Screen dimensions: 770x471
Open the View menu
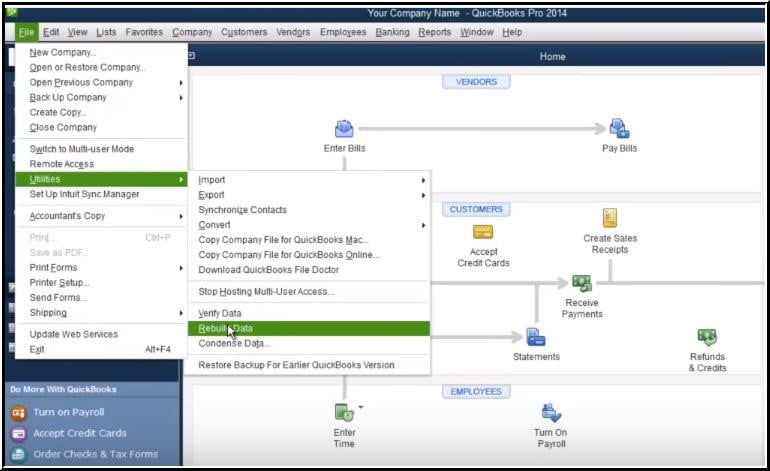(x=78, y=32)
